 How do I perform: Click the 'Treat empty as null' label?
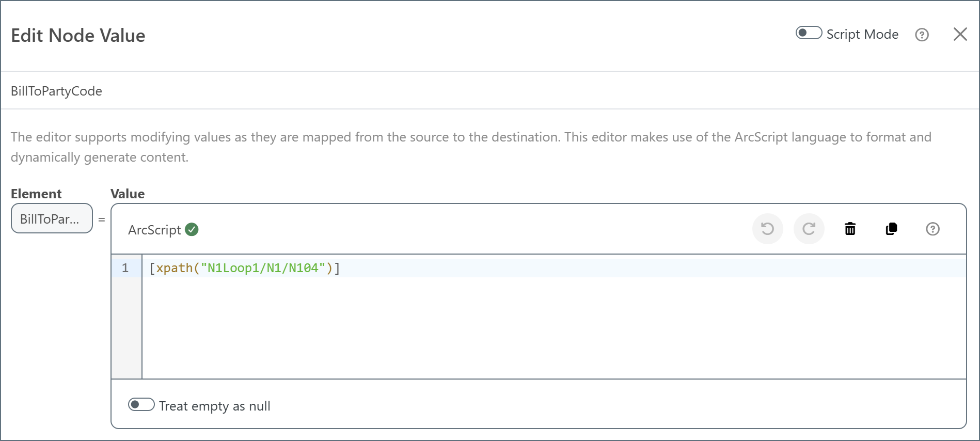click(214, 406)
